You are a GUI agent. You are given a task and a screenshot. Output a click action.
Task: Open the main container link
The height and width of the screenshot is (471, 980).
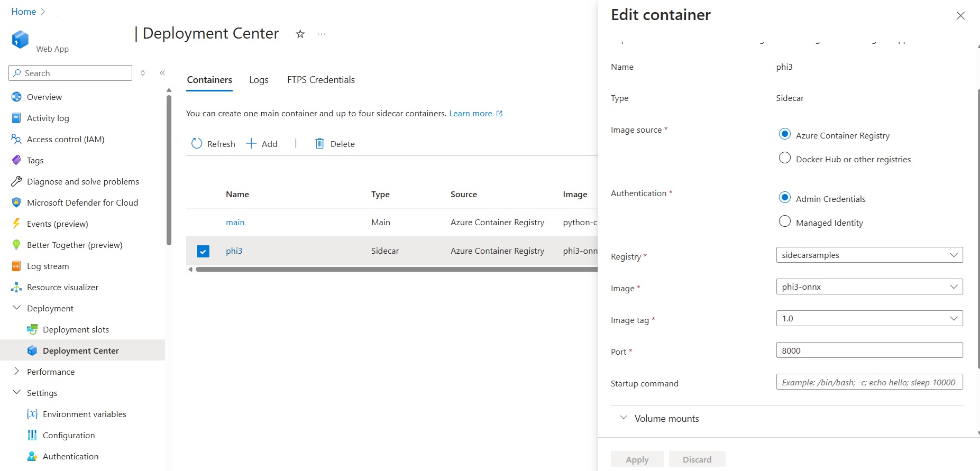[x=235, y=223]
